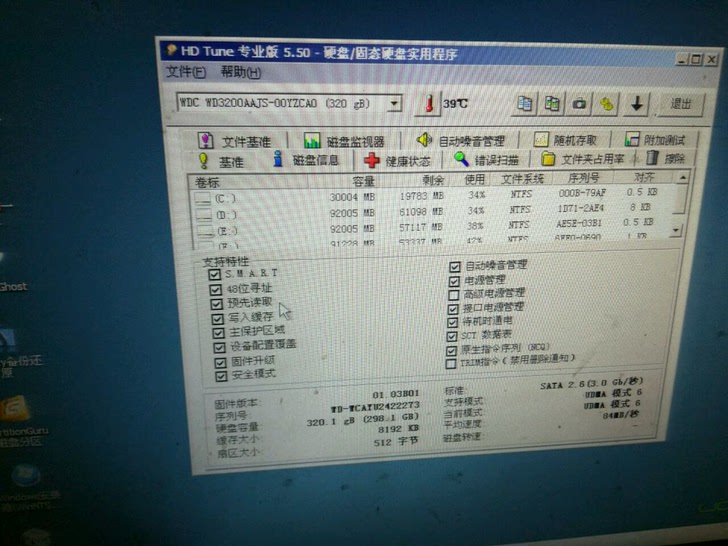Toggle the 设备配置覆盖 checkbox

219,348
